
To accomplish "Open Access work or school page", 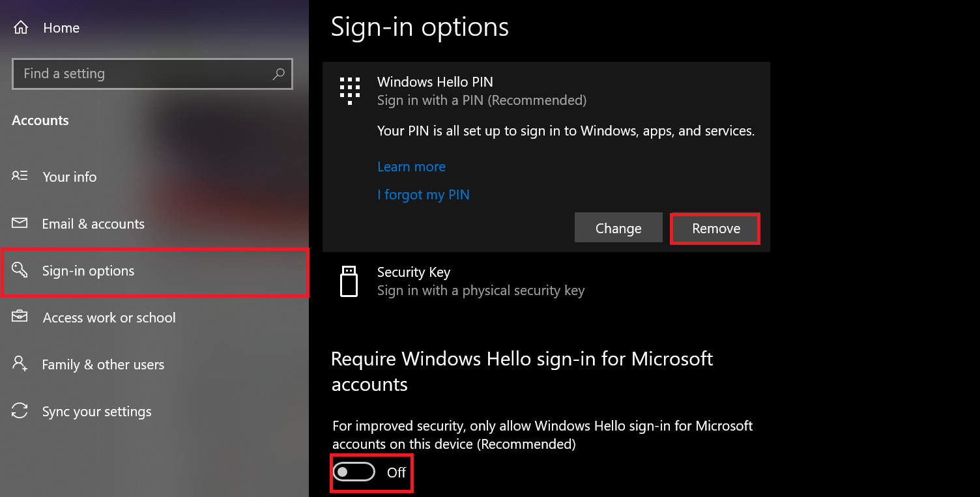I will pyautogui.click(x=154, y=317).
